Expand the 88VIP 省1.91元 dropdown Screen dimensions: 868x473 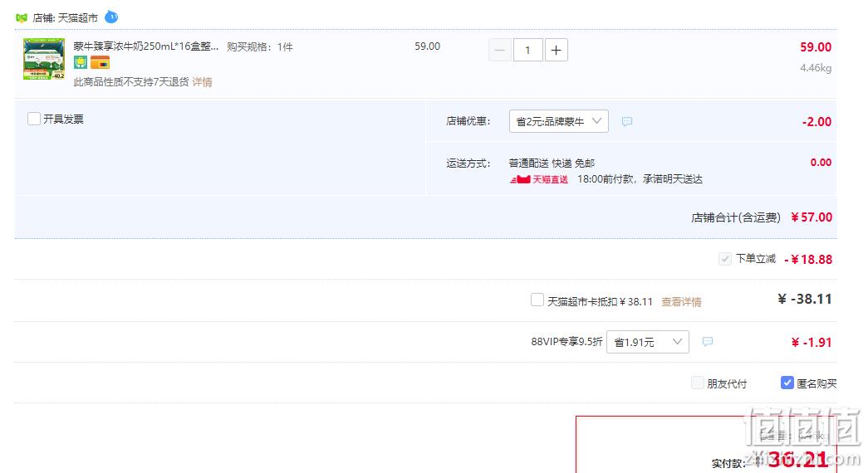click(x=648, y=342)
